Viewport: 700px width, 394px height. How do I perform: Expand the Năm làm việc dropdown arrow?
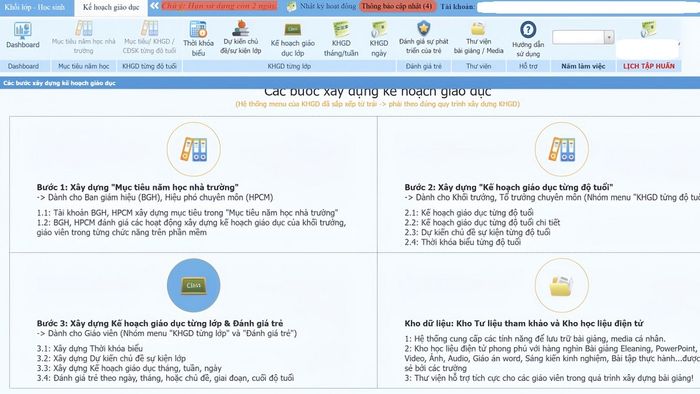[x=609, y=37]
